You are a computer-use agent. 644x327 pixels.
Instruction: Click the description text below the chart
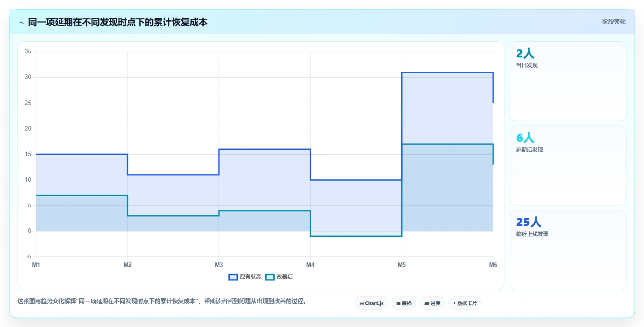click(x=163, y=301)
